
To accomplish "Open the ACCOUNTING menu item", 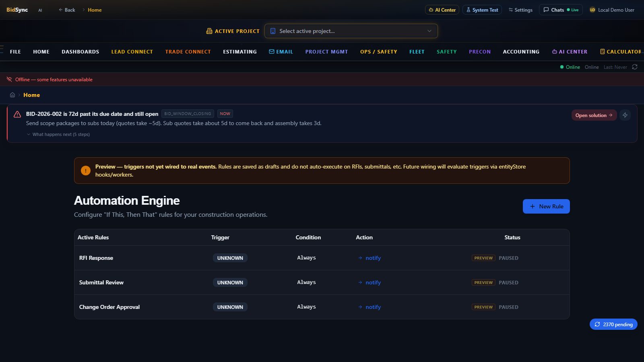I will pyautogui.click(x=521, y=51).
